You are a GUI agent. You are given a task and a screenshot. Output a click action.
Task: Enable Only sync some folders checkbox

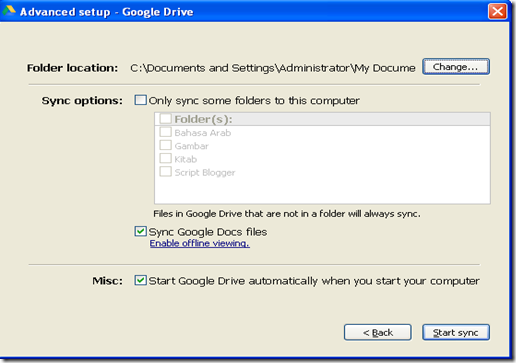pos(140,100)
